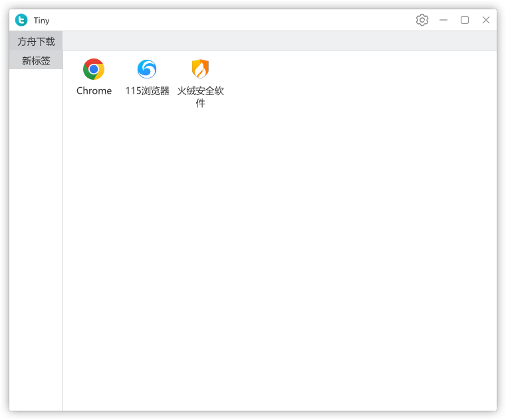Open the 115浏览器 browser icon
Image resolution: width=506 pixels, height=420 pixels.
tap(147, 69)
